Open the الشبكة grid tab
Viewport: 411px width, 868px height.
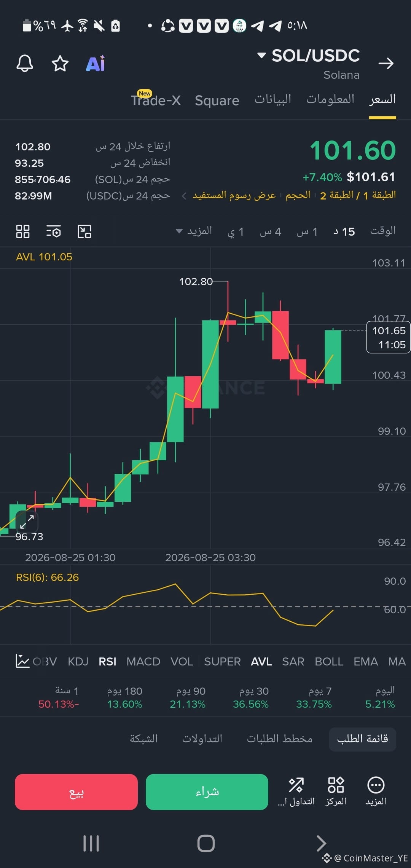click(143, 739)
